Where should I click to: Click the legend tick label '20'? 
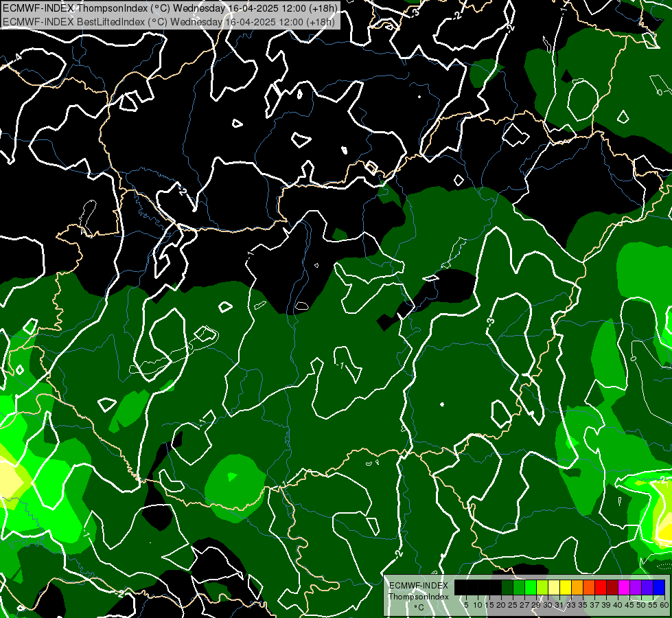tap(501, 605)
